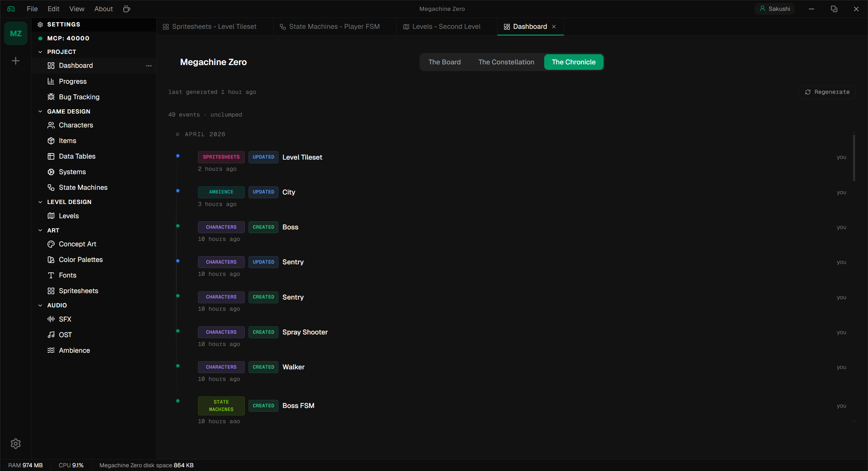Viewport: 868px width, 471px height.
Task: Open OST music section
Action: coord(94,335)
